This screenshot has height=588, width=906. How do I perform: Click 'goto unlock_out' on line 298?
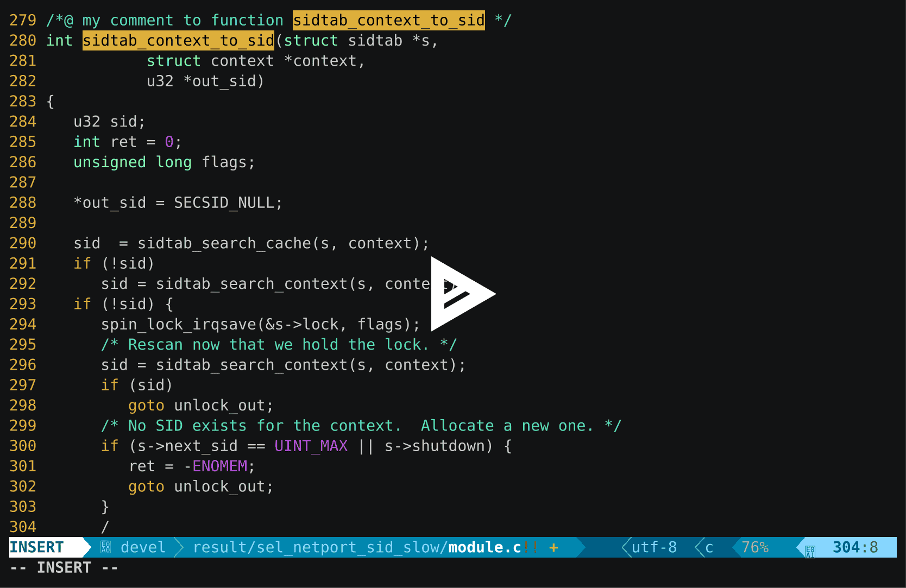pos(197,405)
